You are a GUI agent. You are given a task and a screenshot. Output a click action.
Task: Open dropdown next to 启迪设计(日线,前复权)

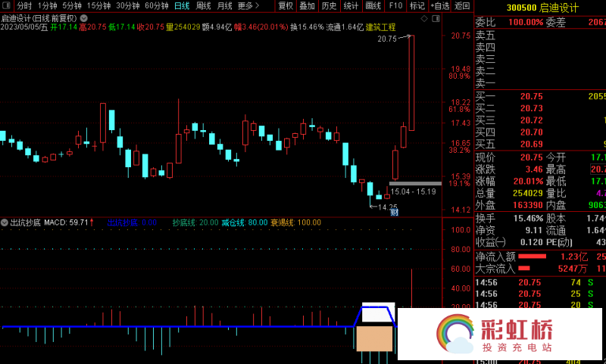[x=83, y=18]
